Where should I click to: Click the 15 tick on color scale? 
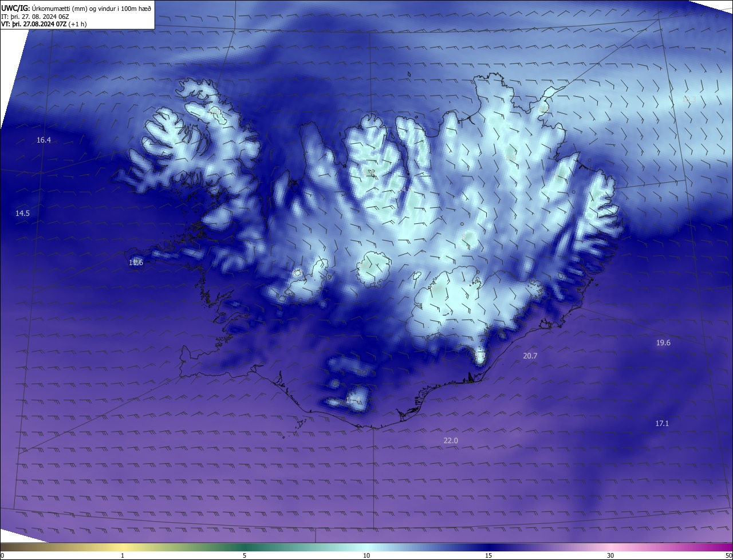488,555
